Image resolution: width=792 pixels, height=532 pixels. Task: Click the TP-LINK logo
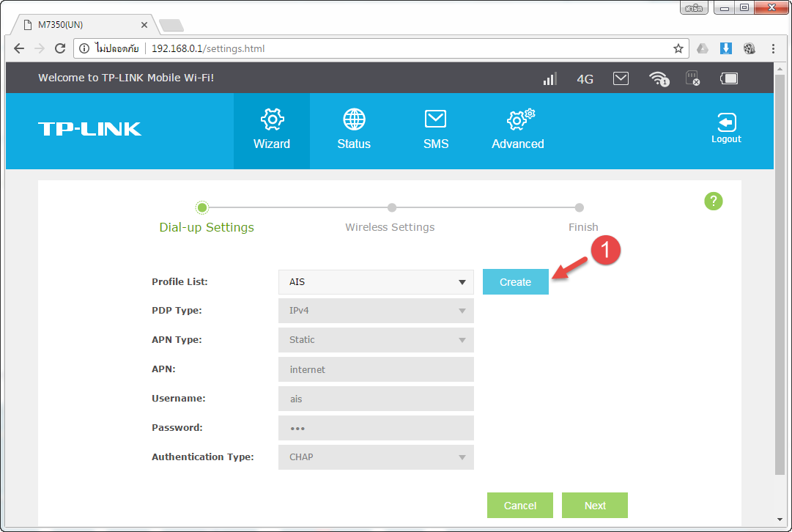click(89, 129)
